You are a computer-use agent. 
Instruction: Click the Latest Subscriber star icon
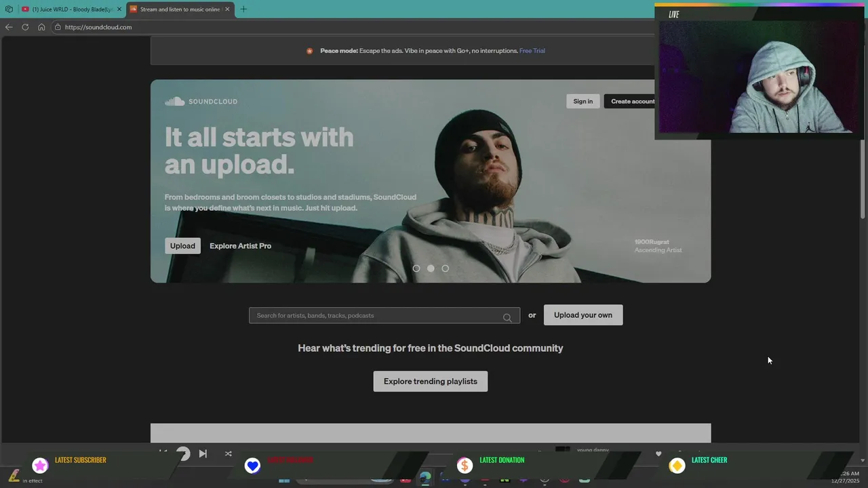(x=40, y=466)
